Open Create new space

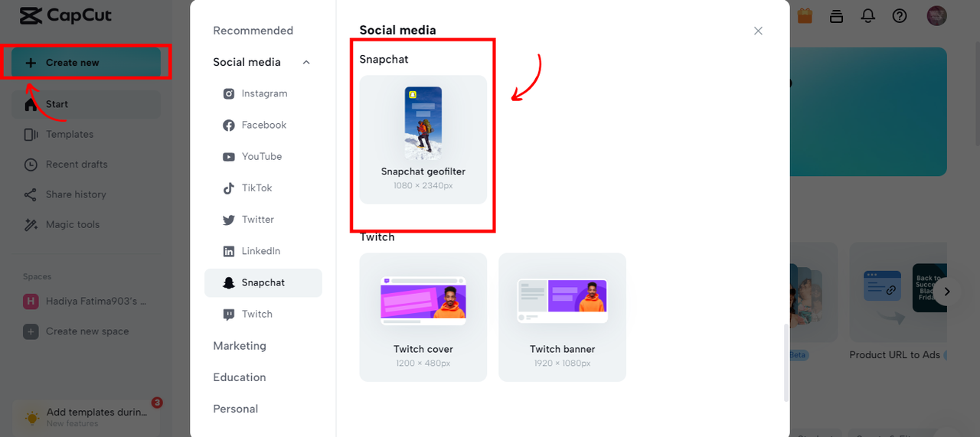(87, 331)
